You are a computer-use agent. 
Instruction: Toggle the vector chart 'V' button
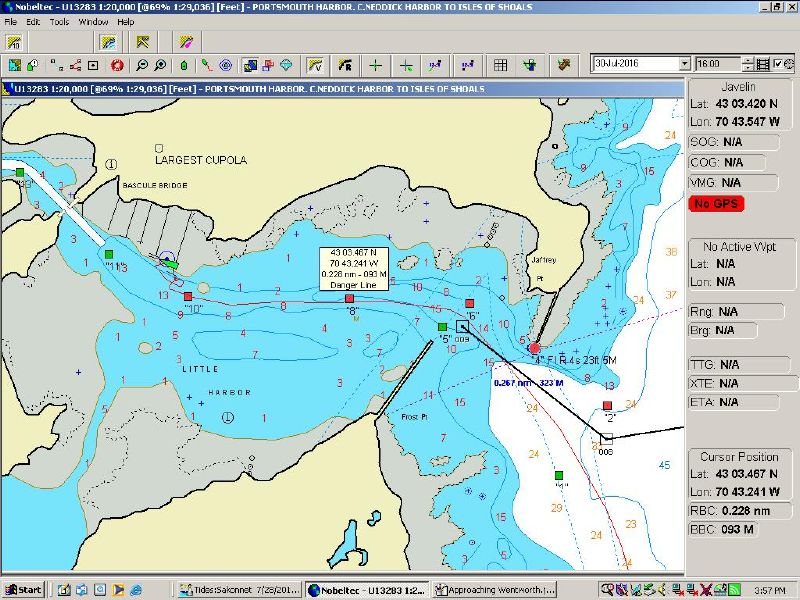click(x=315, y=65)
